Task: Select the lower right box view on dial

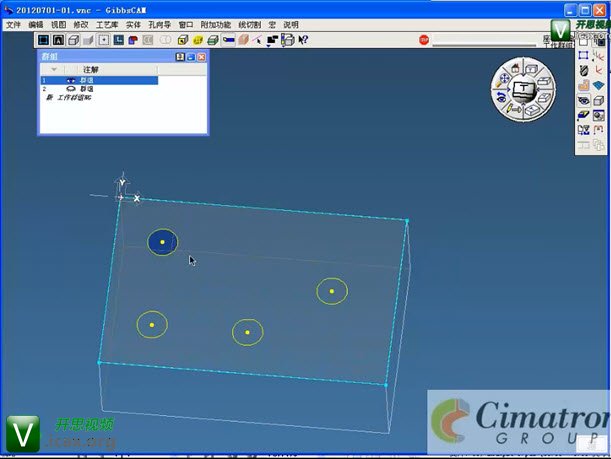Action: (x=544, y=97)
